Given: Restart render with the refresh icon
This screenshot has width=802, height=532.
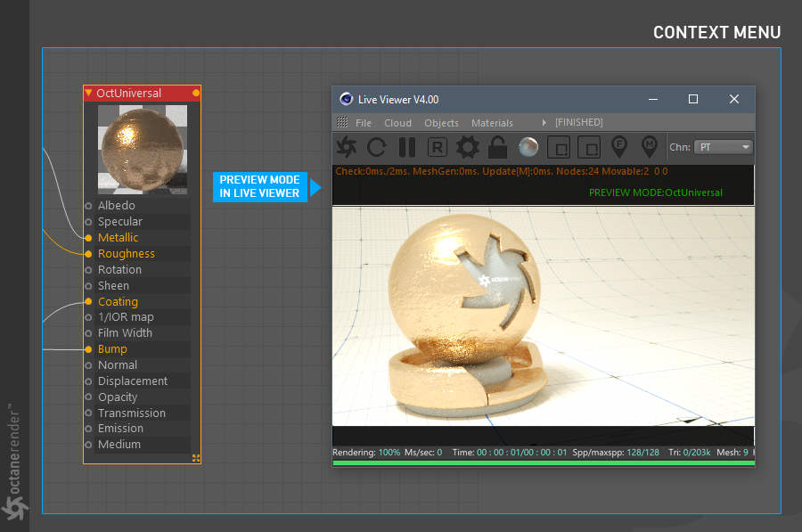Looking at the screenshot, I should click(x=376, y=147).
